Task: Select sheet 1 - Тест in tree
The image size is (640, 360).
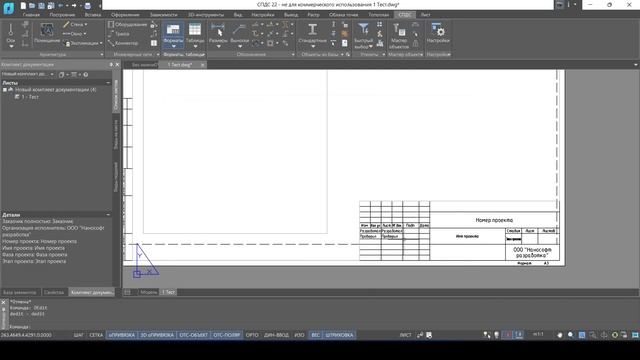Action: click(30, 97)
